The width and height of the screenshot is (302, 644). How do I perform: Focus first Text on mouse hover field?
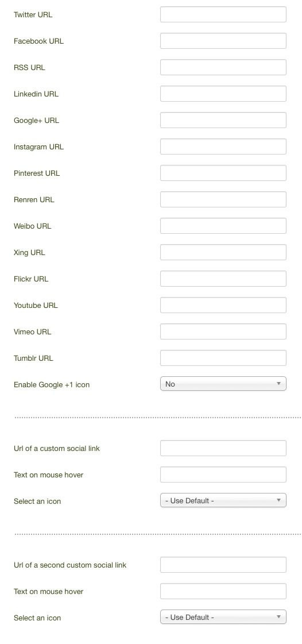click(223, 475)
